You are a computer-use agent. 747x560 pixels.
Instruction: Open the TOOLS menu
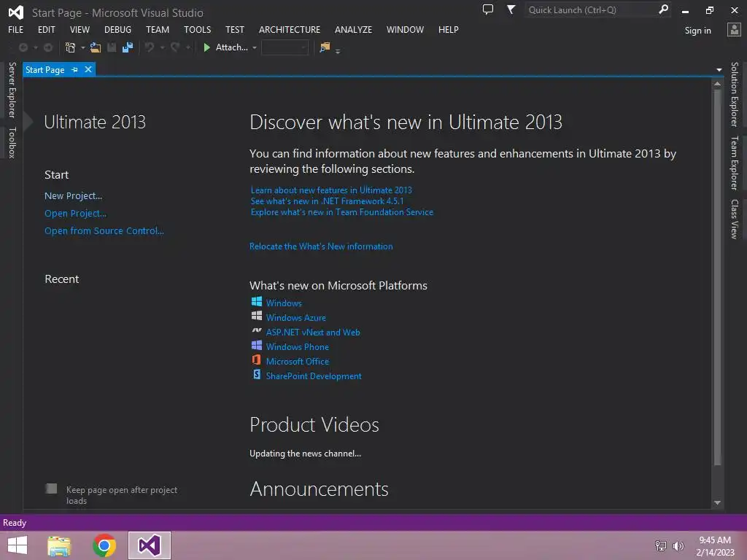click(197, 29)
